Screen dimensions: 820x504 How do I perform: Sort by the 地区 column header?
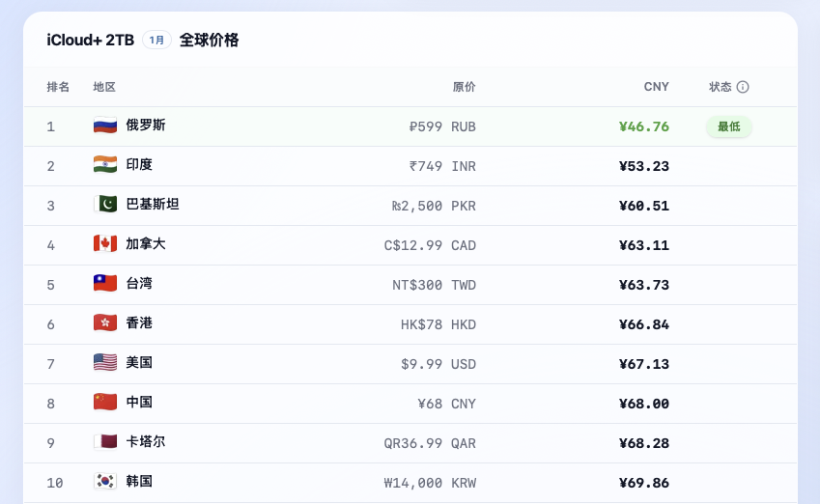tap(104, 87)
